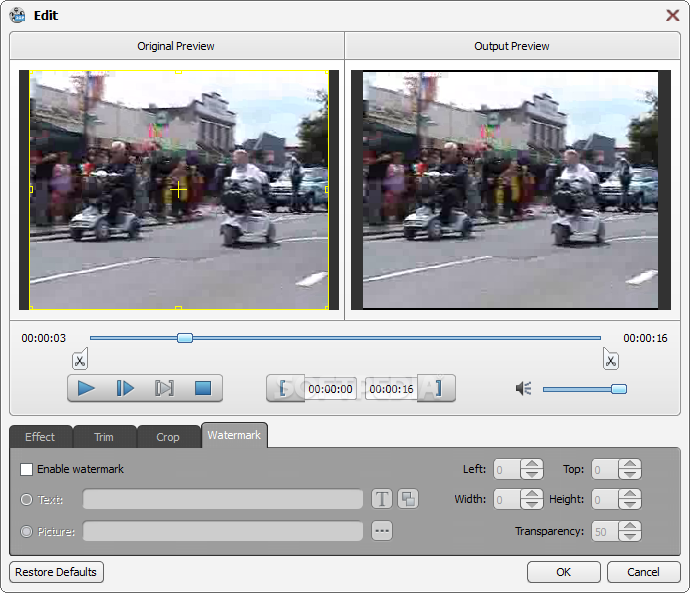Increase the Left value with up arrow
The image size is (690, 593).
tap(532, 464)
